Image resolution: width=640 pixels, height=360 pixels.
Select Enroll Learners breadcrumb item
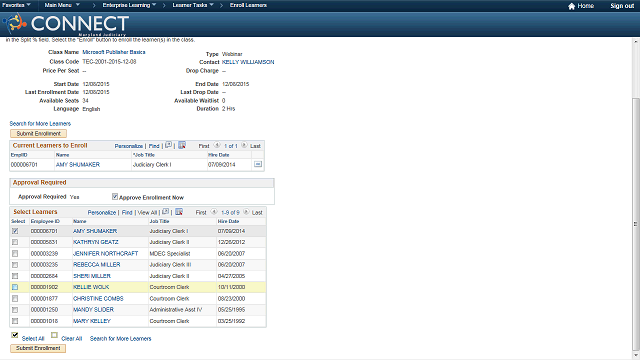(248, 5)
